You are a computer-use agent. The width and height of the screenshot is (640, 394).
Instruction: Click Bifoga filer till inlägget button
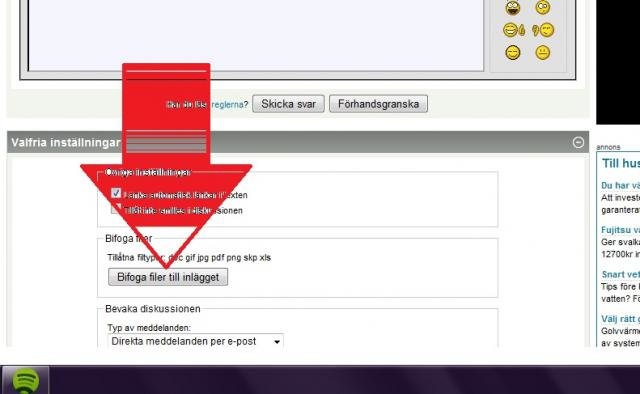[168, 277]
